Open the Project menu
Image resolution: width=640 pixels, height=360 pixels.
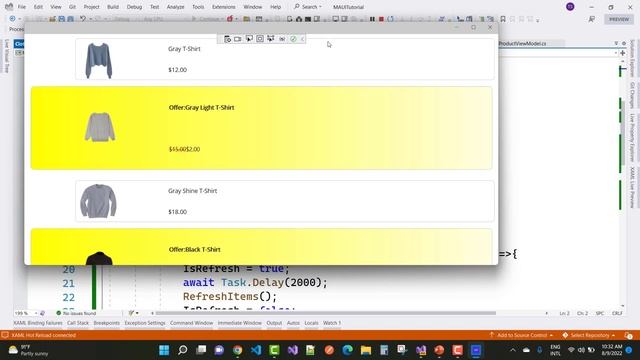[91, 7]
